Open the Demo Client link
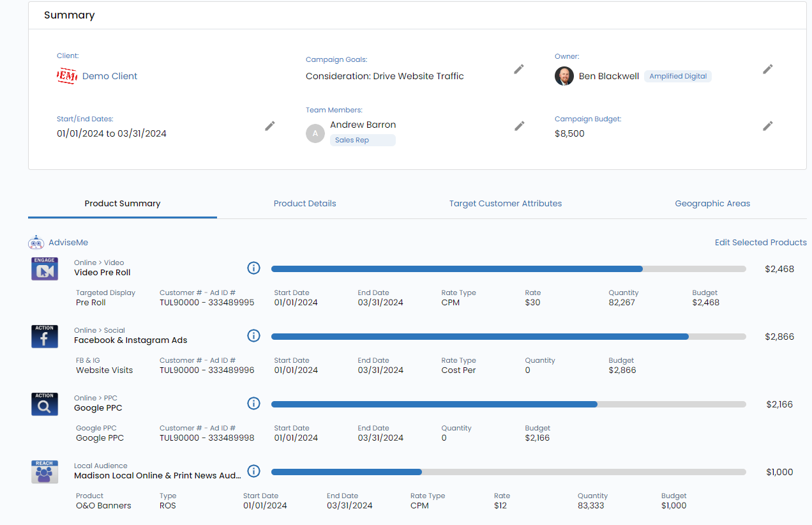Image resolution: width=812 pixels, height=525 pixels. 110,76
